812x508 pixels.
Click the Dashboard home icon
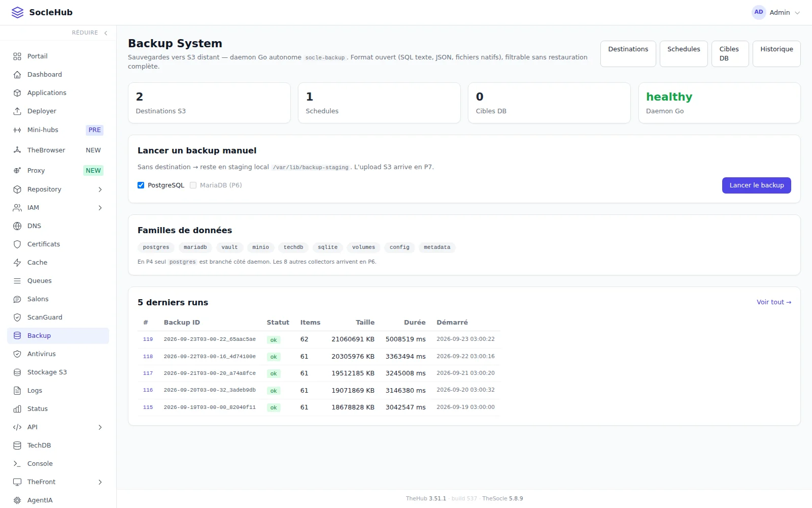17,75
